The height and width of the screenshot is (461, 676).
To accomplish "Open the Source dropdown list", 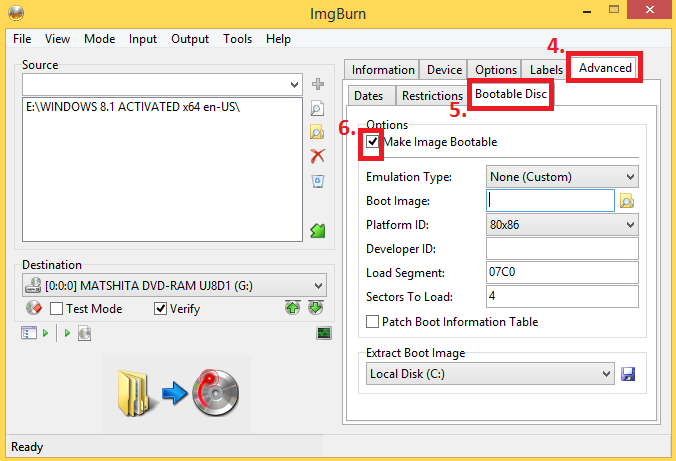I will [294, 85].
